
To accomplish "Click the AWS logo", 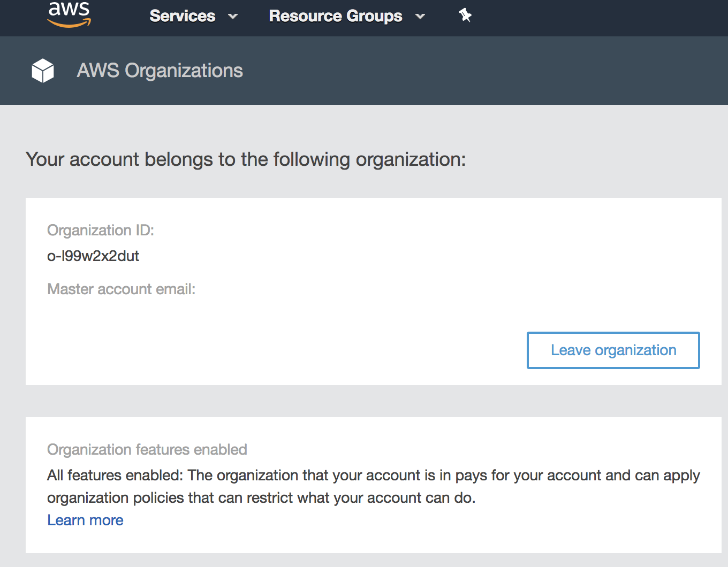I will [x=69, y=14].
